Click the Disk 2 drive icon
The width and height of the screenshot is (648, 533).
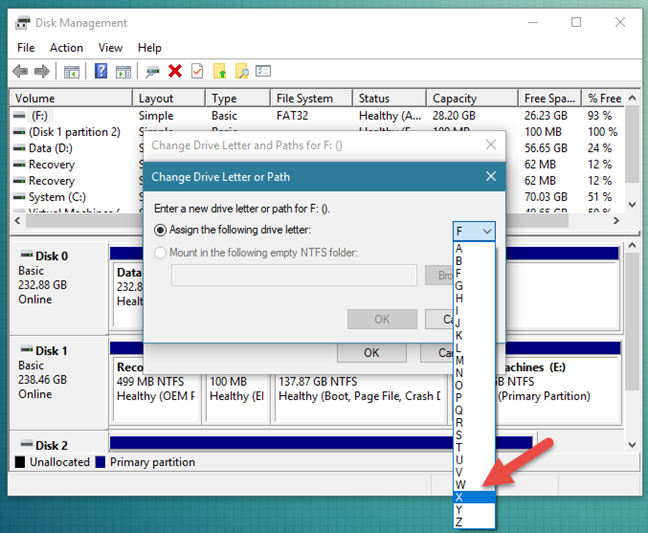point(27,444)
